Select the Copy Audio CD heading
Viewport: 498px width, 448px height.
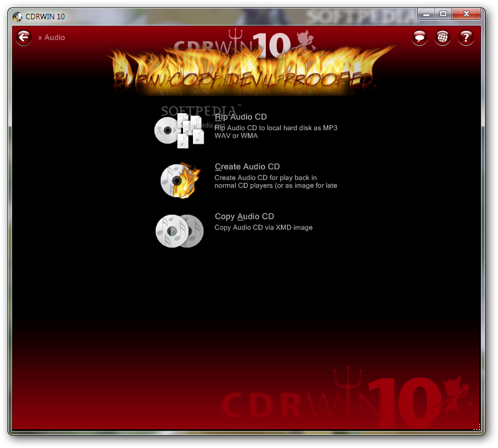coord(244,217)
